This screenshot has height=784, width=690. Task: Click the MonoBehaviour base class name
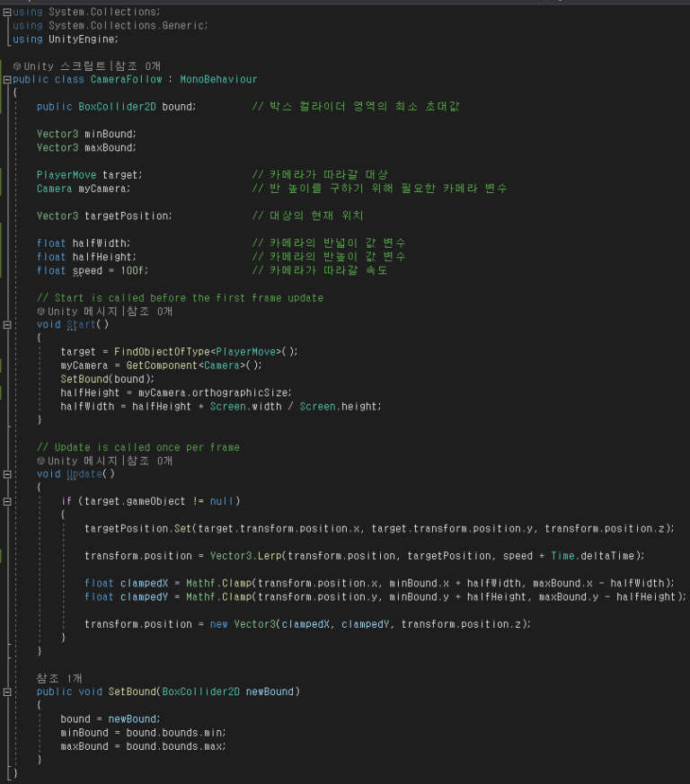[x=218, y=80]
